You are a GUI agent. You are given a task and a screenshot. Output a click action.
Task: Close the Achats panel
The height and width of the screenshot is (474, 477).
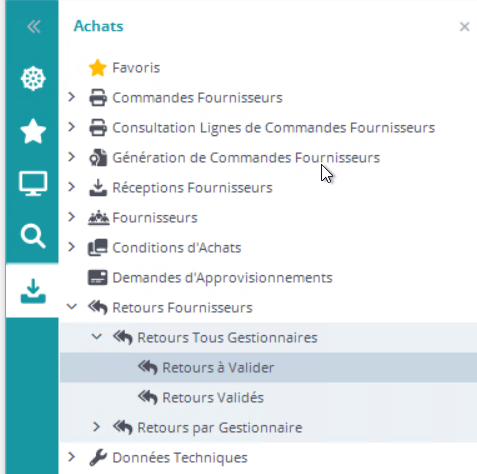point(464,27)
